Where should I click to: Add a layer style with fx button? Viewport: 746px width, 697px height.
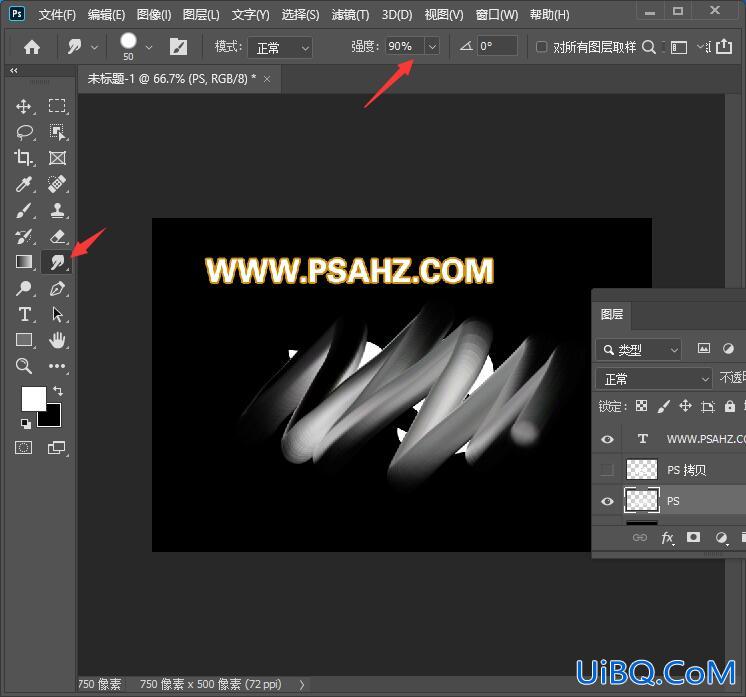click(667, 538)
